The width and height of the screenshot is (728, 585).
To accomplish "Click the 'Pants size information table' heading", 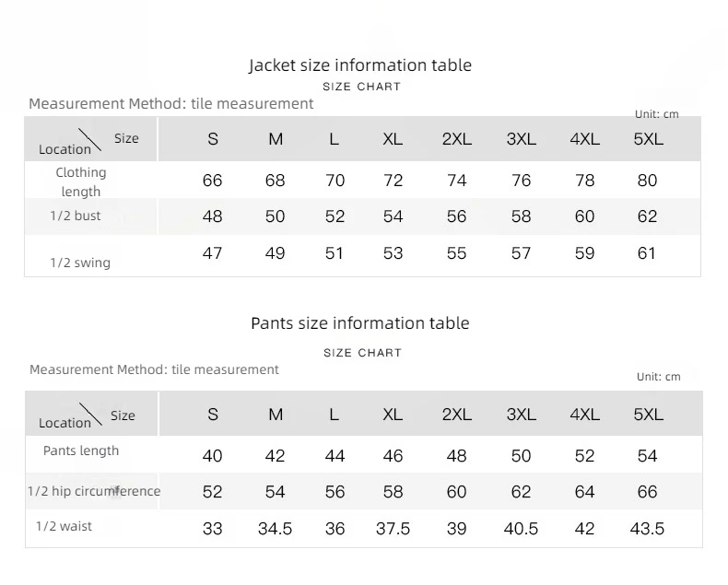I will [x=359, y=323].
